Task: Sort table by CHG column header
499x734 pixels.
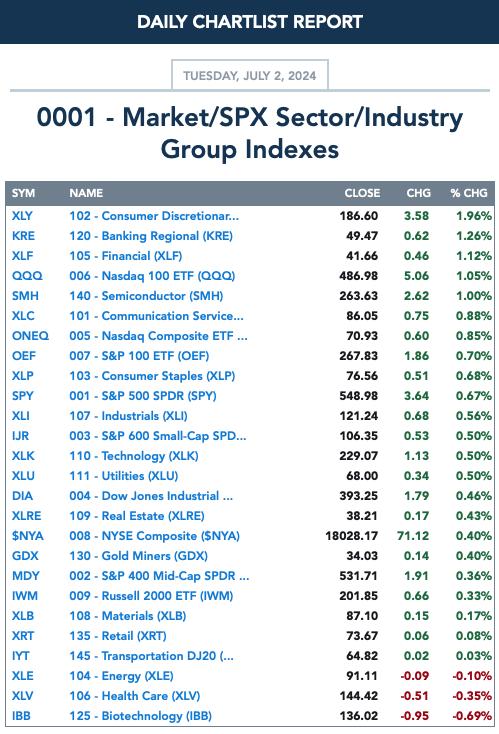Action: click(x=418, y=193)
